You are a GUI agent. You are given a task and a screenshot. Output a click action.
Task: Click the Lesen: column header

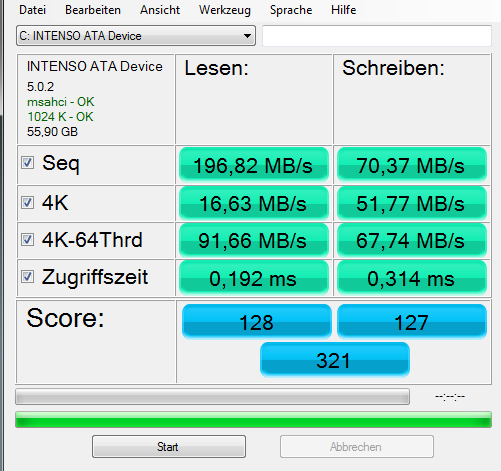point(217,68)
